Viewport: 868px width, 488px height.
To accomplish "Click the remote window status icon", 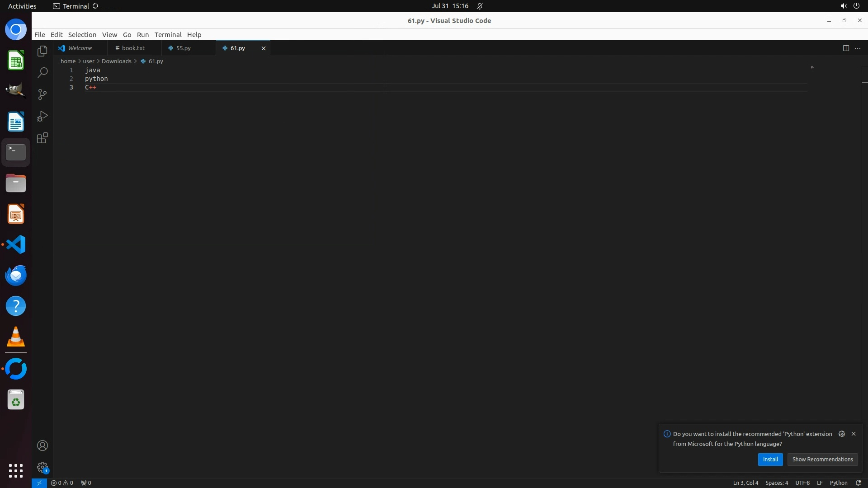I will pos(39,483).
